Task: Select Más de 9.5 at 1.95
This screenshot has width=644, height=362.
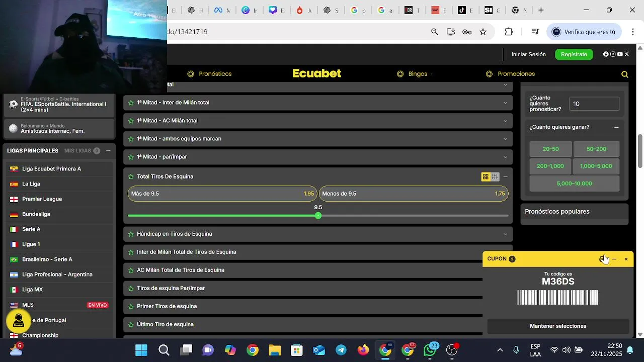Action: 222,194
